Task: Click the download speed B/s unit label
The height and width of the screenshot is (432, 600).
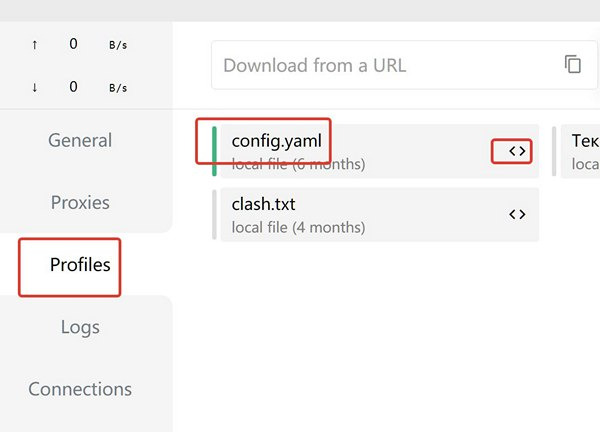Action: click(118, 88)
